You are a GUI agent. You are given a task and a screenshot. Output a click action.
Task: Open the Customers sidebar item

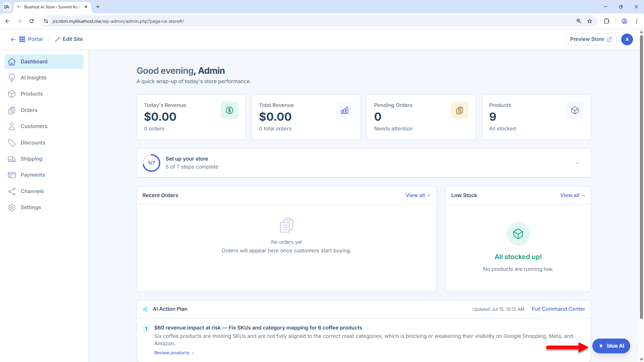click(x=44, y=126)
